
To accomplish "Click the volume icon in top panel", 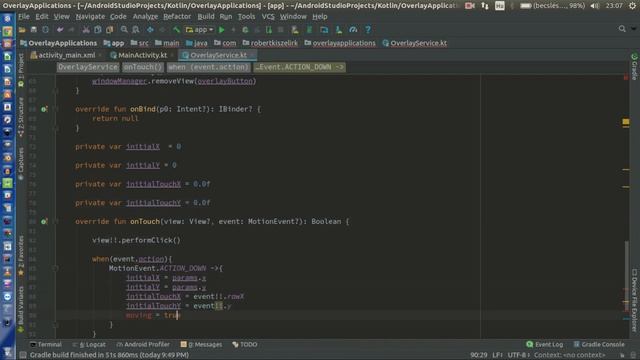I will (595, 6).
